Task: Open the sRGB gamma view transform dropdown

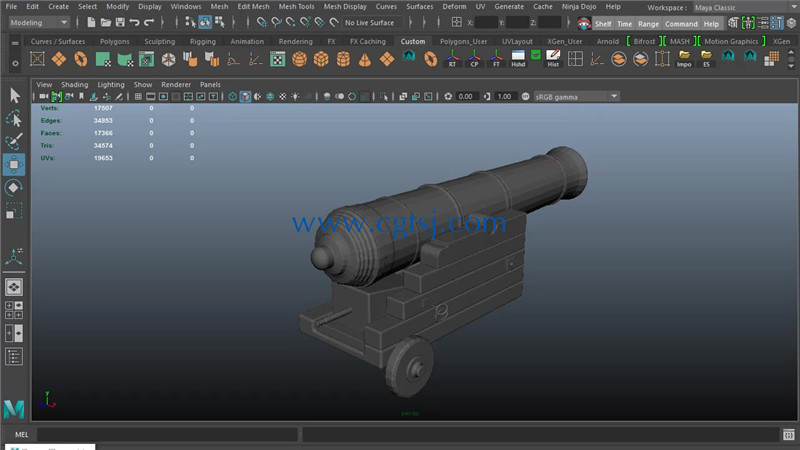Action: point(577,96)
